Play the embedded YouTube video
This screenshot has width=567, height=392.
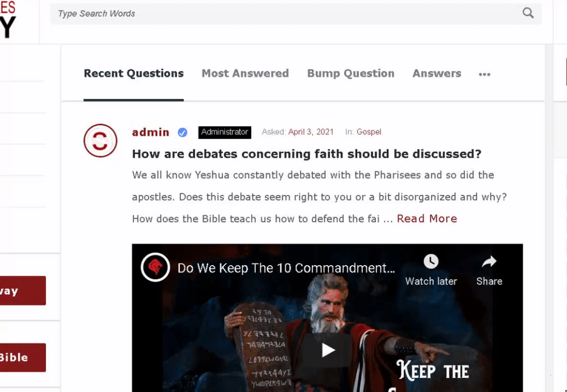click(328, 350)
